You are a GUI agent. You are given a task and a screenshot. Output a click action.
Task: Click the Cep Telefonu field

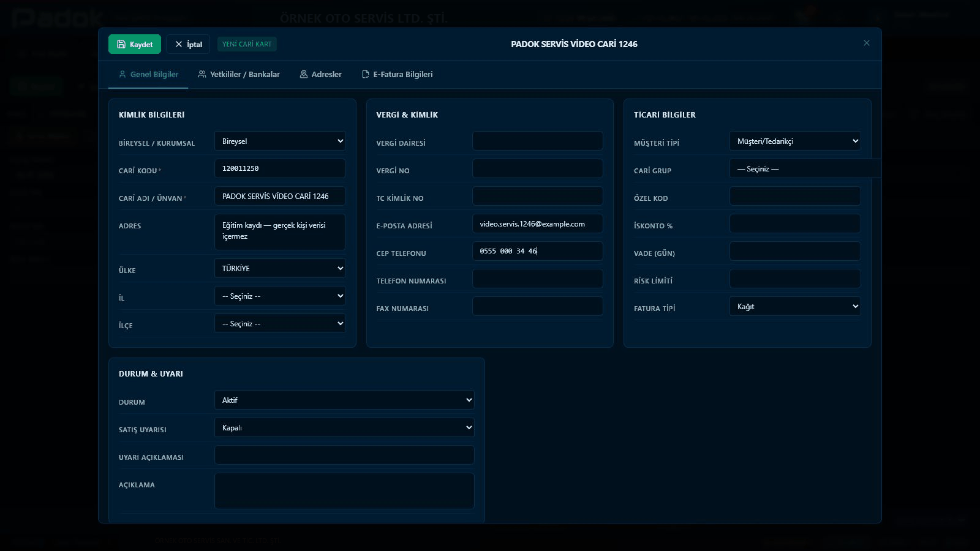[537, 251]
